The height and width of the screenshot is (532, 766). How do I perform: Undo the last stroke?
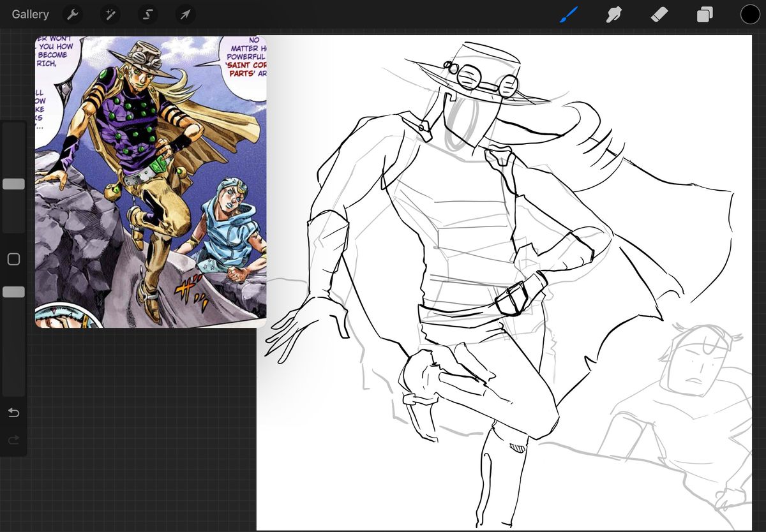[x=13, y=413]
